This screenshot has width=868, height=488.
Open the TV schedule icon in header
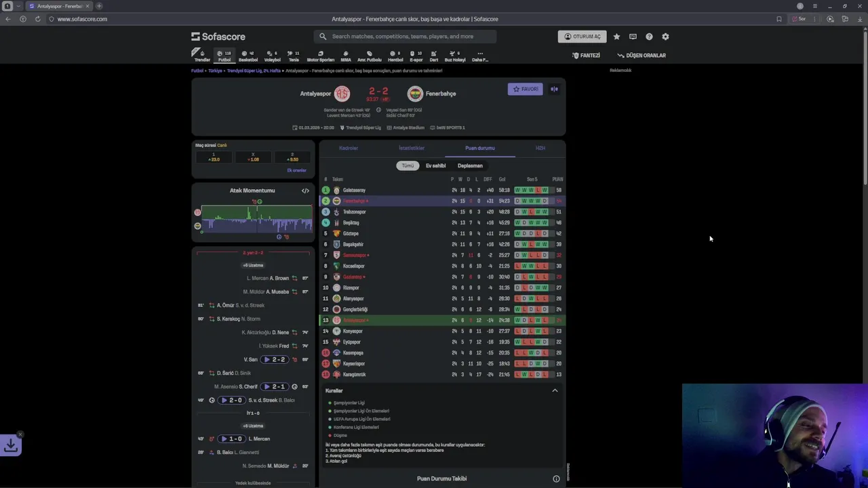coord(633,37)
